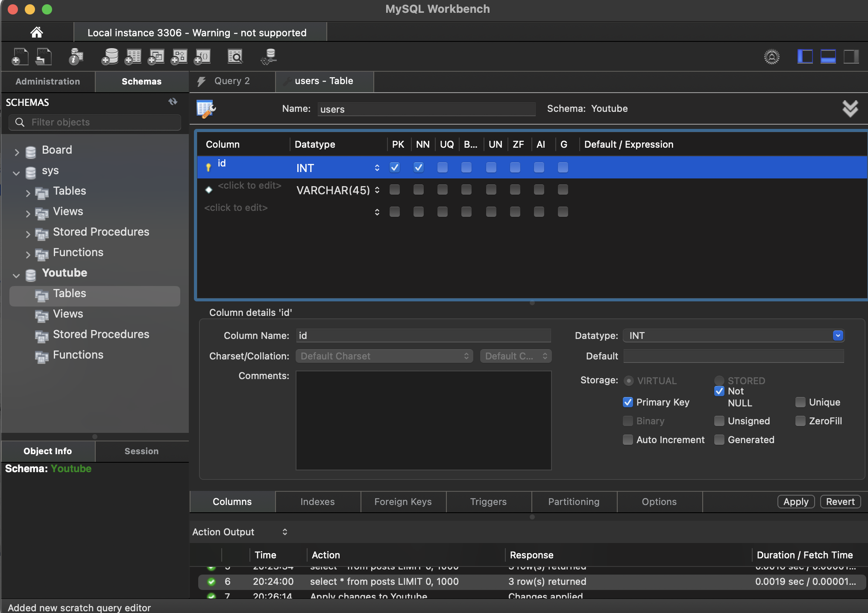Viewport: 868px width, 613px height.
Task: Enable Auto Increment checkbox
Action: click(628, 440)
